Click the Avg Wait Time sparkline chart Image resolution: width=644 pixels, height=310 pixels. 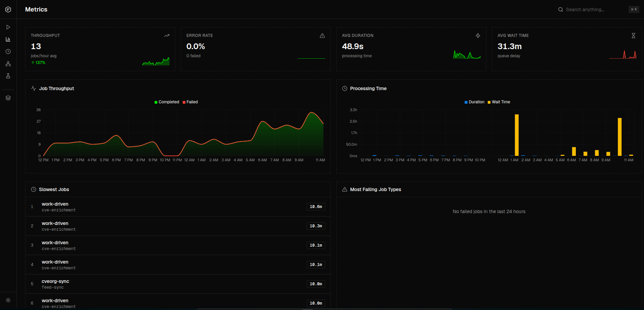(623, 55)
